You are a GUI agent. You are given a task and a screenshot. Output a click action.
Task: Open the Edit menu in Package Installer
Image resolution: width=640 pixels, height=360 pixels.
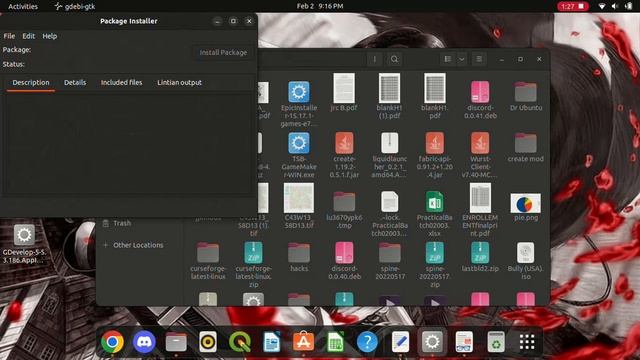(29, 36)
